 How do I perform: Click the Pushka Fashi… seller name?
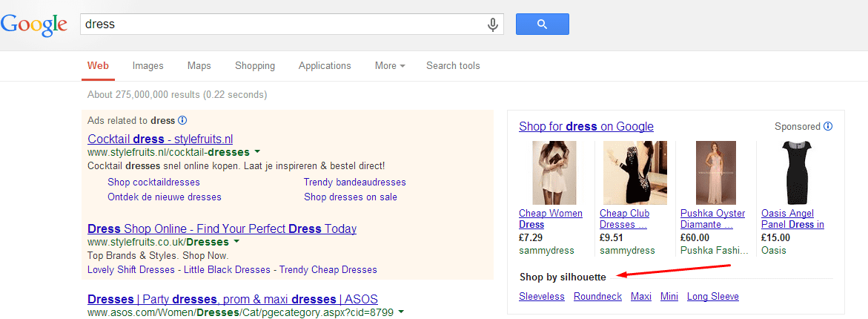[714, 250]
